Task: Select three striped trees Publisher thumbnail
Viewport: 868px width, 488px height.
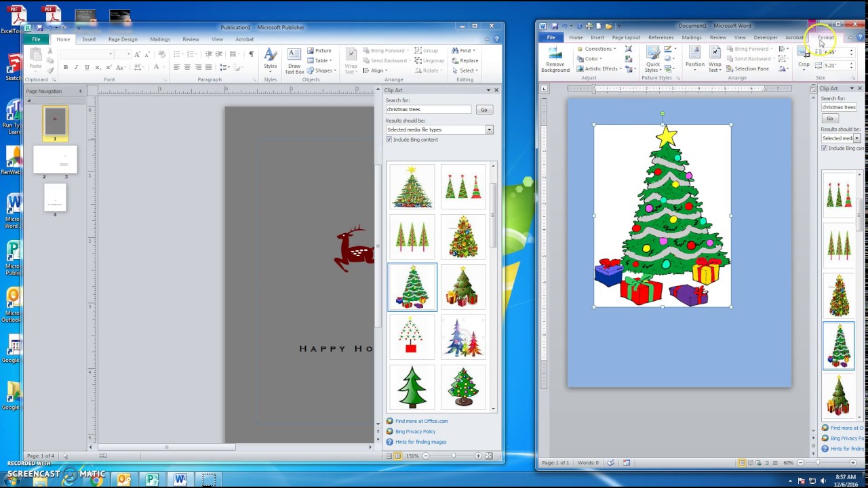Action: coord(463,186)
